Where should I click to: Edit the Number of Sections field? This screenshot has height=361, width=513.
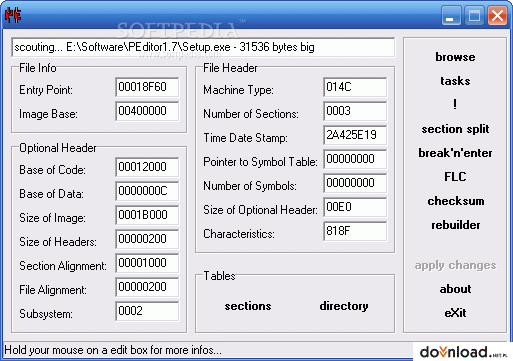(355, 111)
